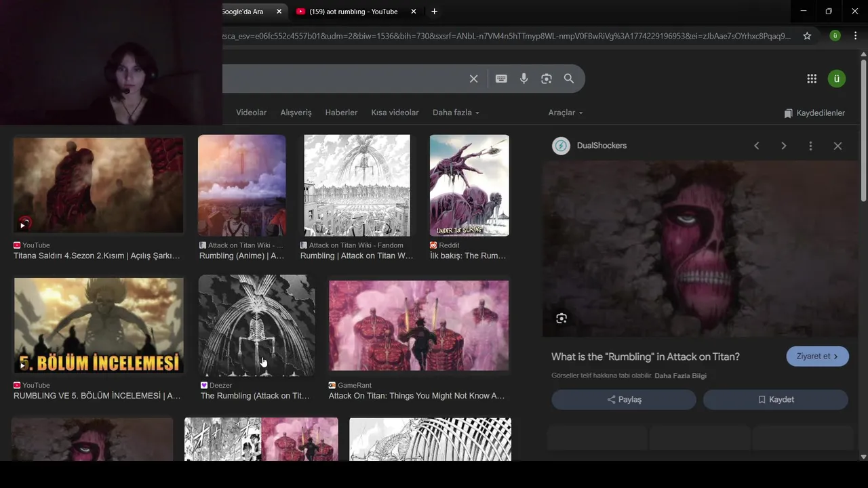Screen dimensions: 868x488
Task: Close the aot rumbling YouTube tab
Action: [414, 12]
